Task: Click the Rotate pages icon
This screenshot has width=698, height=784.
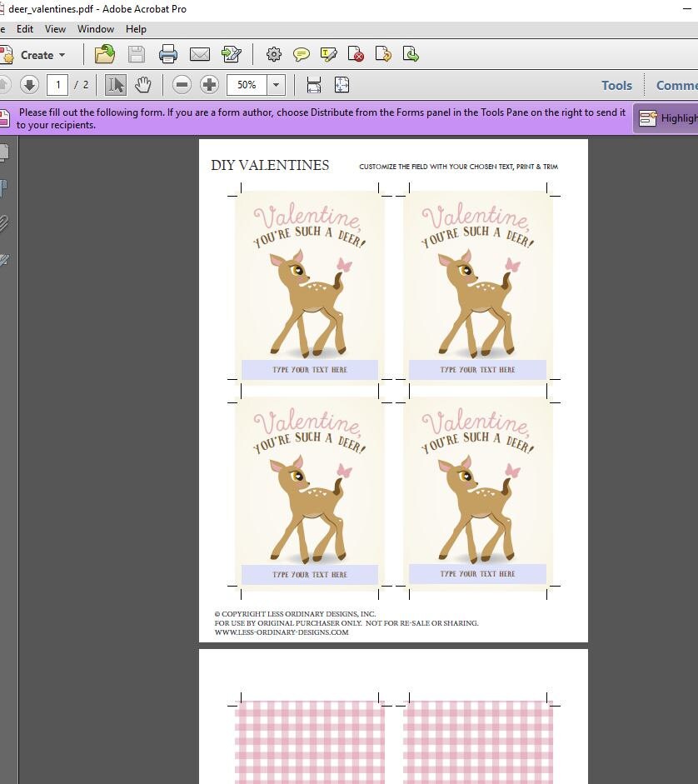Action: pos(383,54)
